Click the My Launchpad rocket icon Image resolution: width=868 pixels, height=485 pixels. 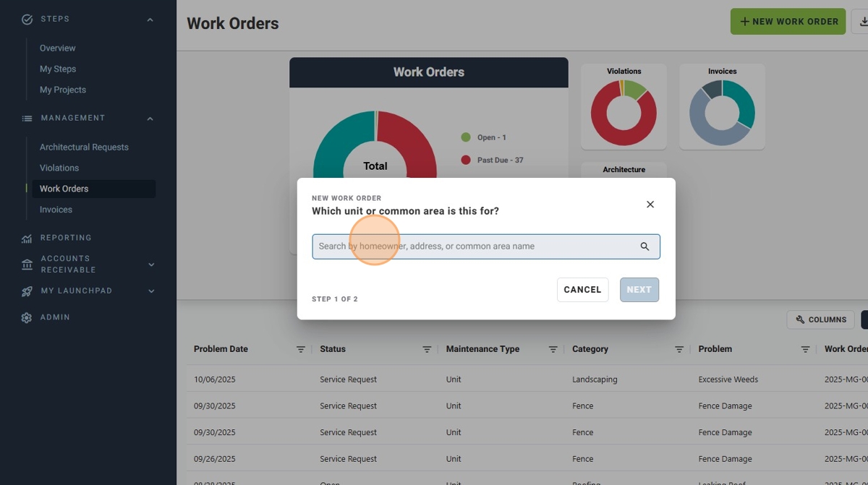(27, 291)
